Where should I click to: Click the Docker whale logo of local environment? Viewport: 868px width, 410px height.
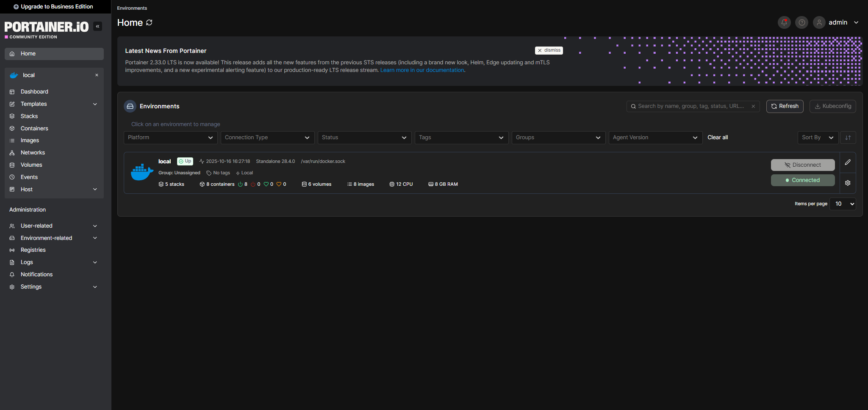142,172
